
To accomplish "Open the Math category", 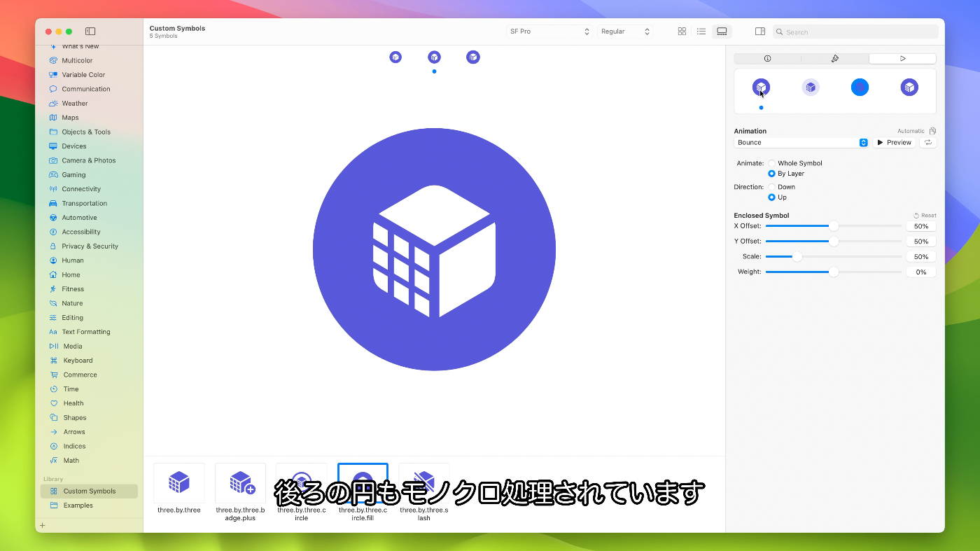I will (x=71, y=461).
